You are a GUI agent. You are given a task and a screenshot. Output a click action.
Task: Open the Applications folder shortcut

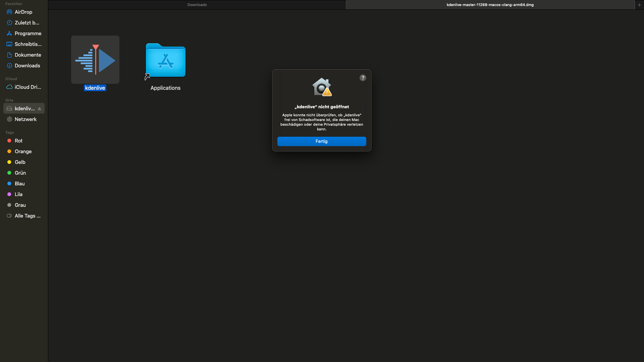click(165, 61)
